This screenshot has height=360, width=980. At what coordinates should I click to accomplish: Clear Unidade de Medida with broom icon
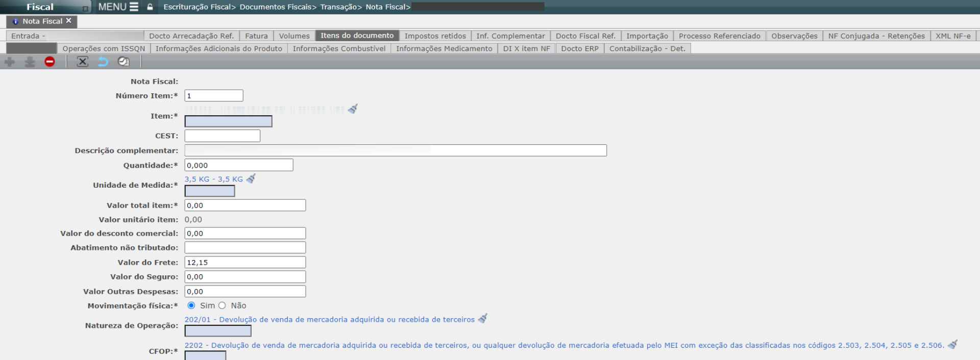251,179
